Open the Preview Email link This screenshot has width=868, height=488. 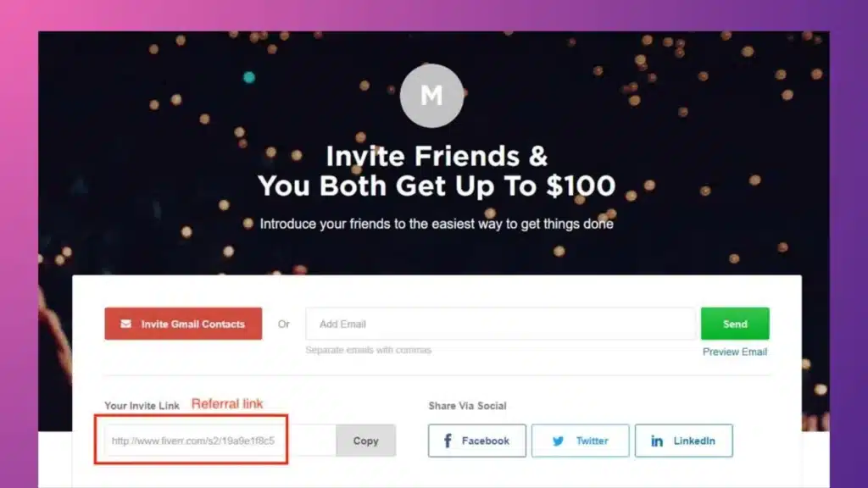click(x=734, y=352)
